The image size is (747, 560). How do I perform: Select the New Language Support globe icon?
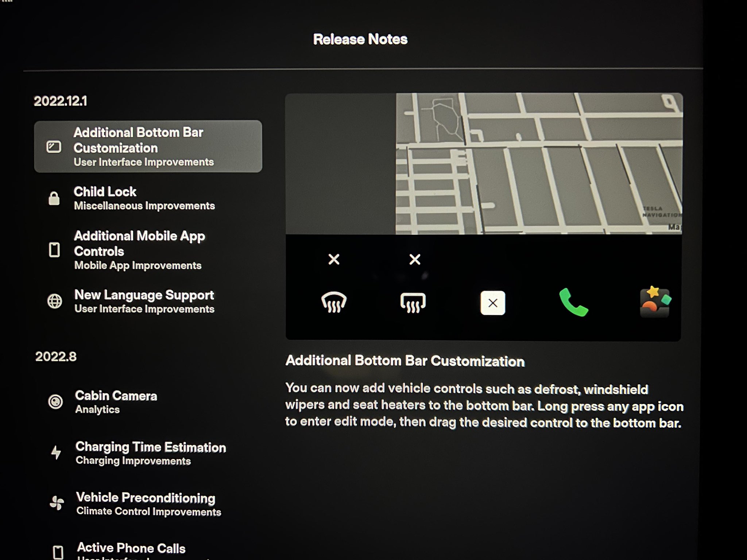(54, 301)
